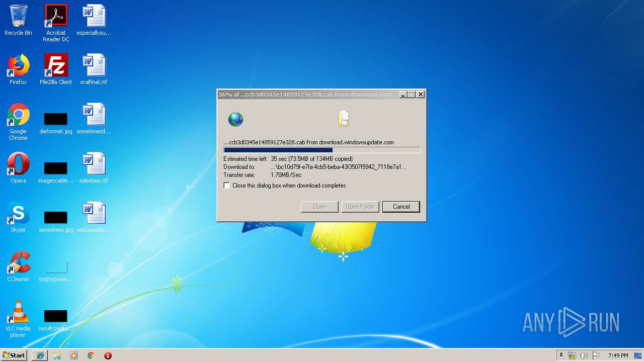Click the .cab filename source text
Viewport: 644px width, 362px height.
click(x=308, y=142)
